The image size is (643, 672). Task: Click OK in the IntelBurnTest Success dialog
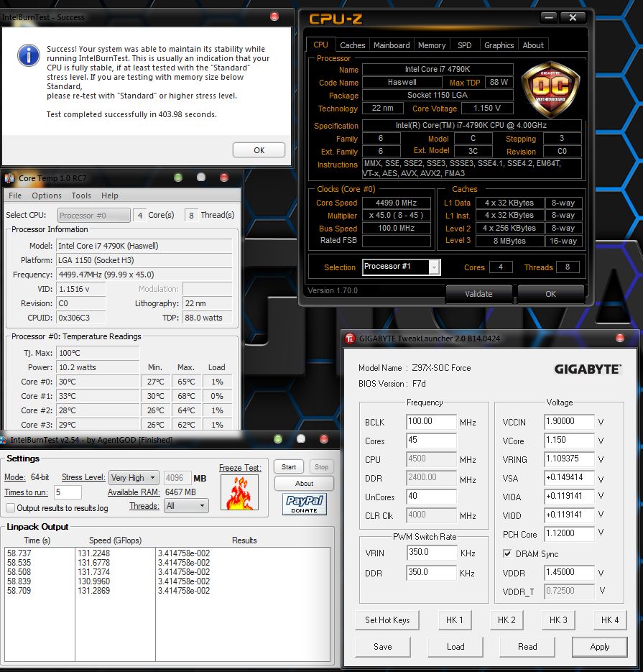pos(259,150)
